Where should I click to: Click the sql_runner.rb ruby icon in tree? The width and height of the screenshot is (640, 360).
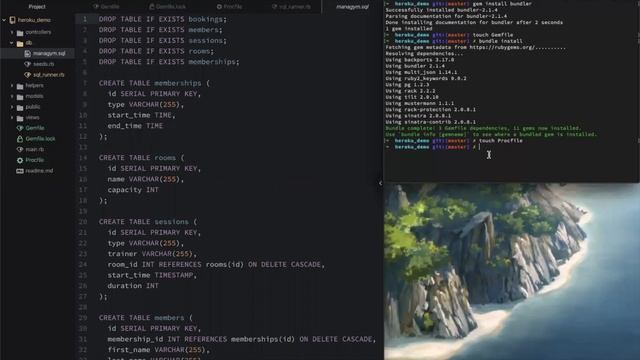point(28,75)
